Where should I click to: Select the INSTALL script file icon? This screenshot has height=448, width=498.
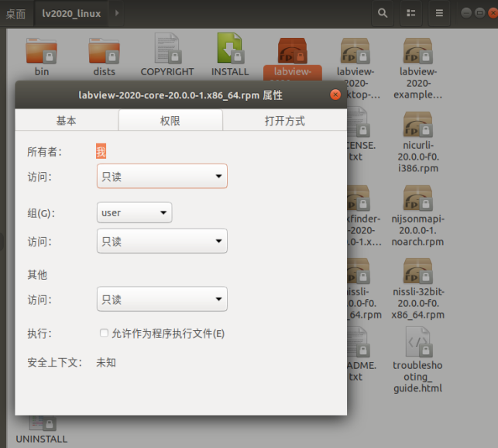(230, 48)
